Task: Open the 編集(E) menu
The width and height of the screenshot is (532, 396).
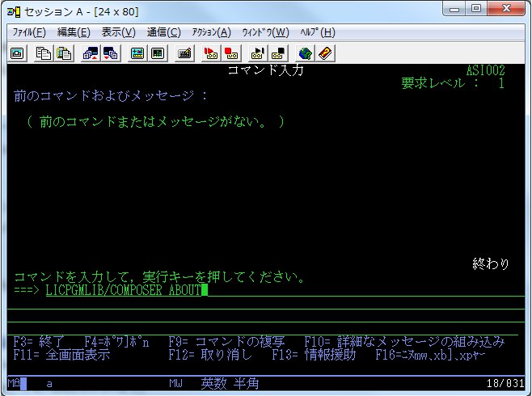Action: click(74, 32)
